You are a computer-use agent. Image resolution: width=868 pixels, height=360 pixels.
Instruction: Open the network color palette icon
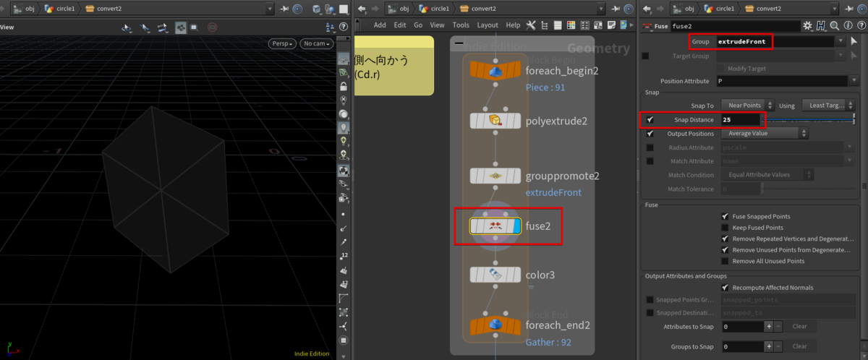570,25
